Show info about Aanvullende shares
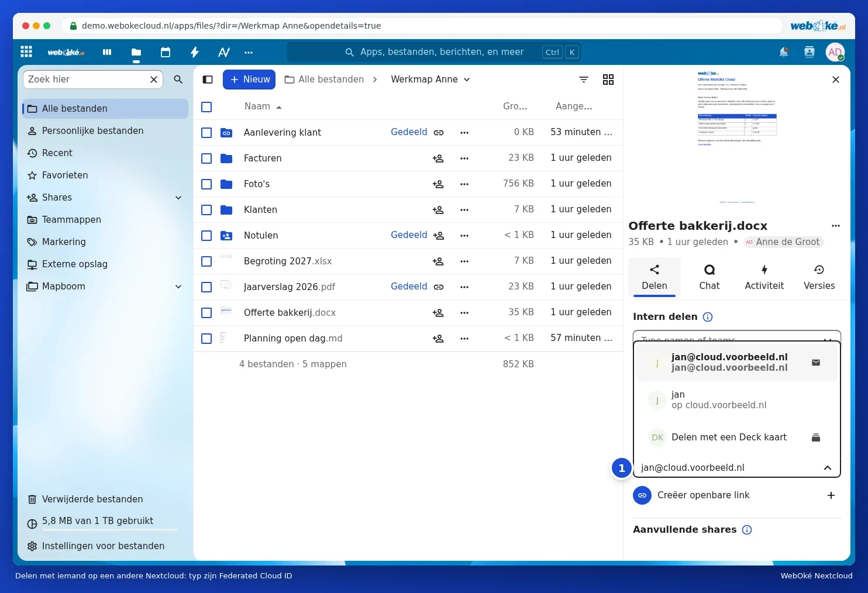This screenshot has width=868, height=593. [747, 530]
